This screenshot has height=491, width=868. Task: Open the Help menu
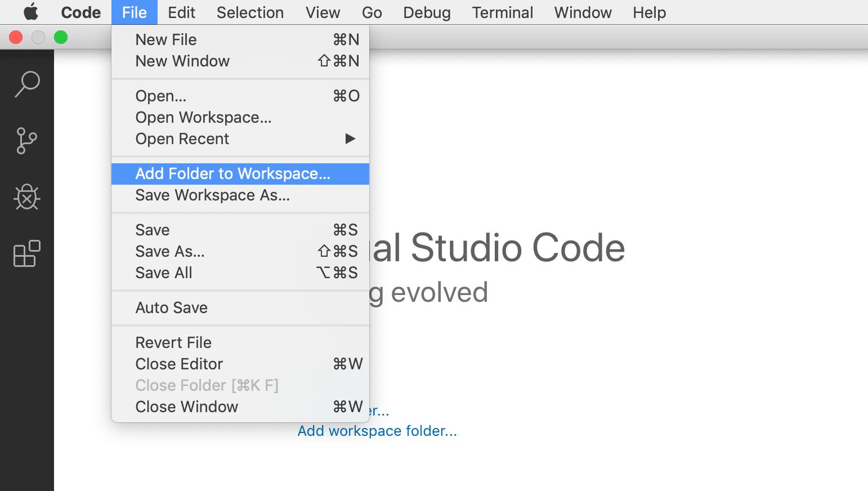coord(649,12)
